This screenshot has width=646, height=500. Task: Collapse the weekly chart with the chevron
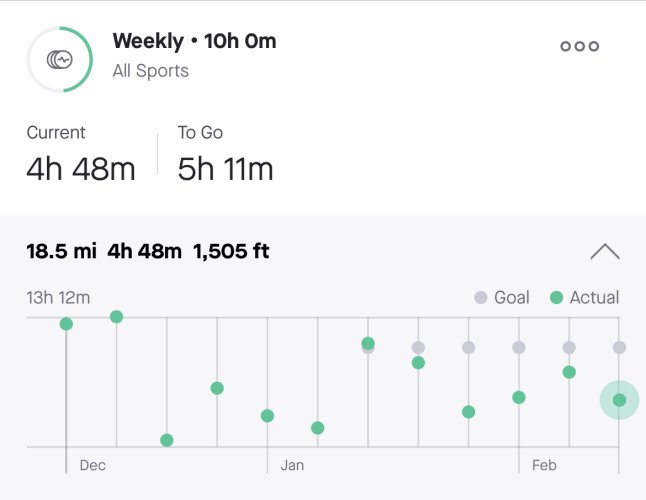605,252
